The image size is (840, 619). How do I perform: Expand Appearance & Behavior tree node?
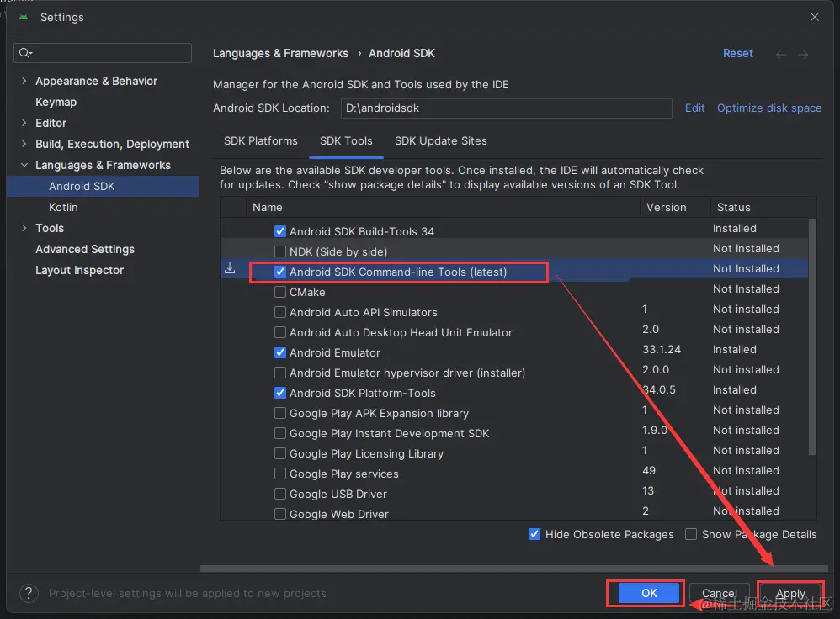tap(24, 81)
